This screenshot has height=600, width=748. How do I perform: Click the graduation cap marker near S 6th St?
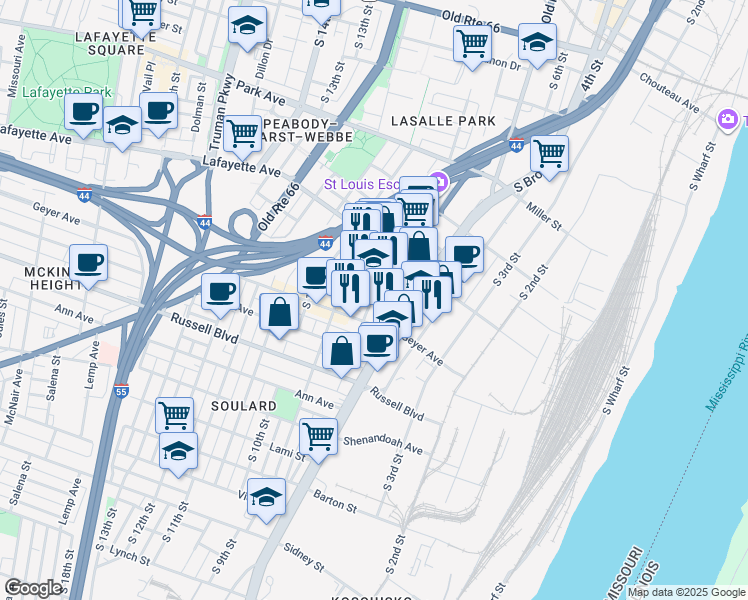pyautogui.click(x=537, y=43)
